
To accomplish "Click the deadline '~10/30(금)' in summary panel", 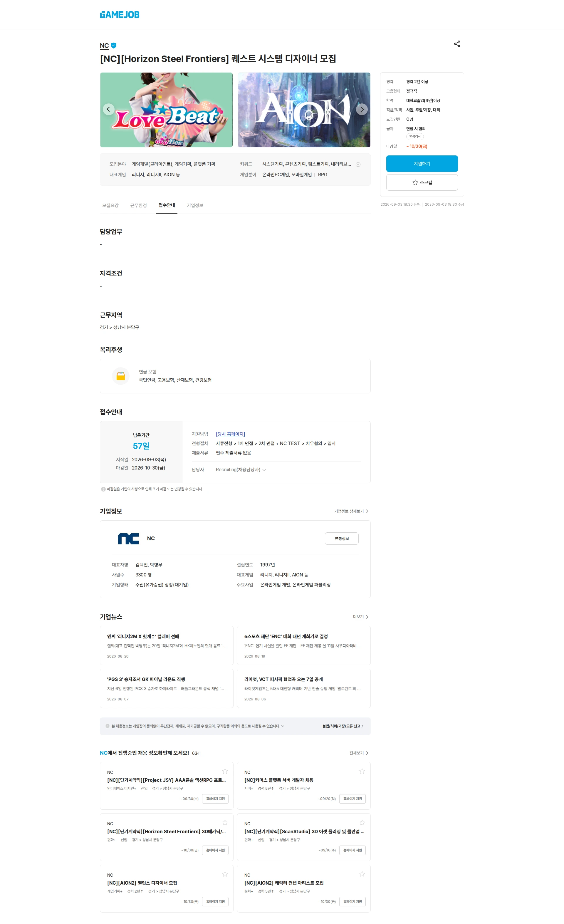I will click(417, 146).
